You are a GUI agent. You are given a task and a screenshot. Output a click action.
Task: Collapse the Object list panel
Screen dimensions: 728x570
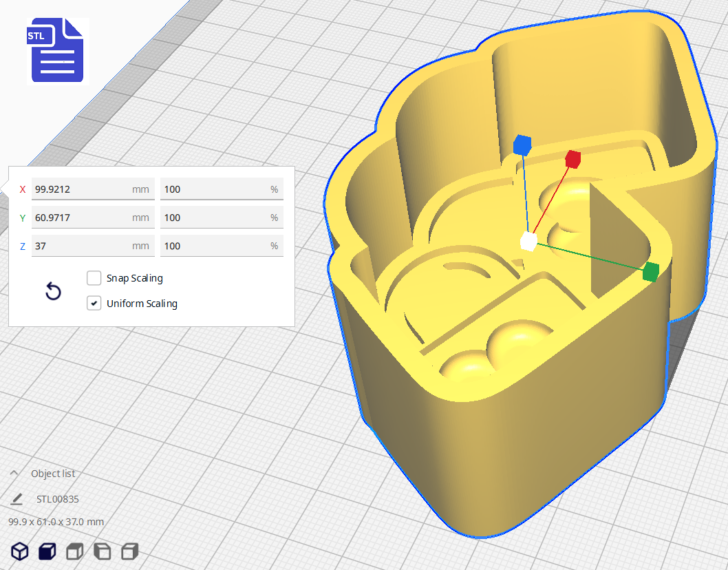pos(14,474)
